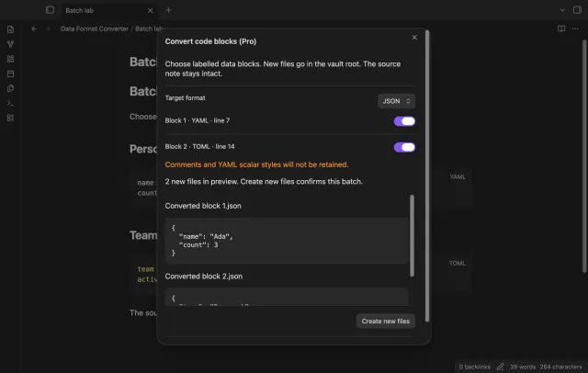
Task: Click the YAML code block label
Action: tap(458, 177)
